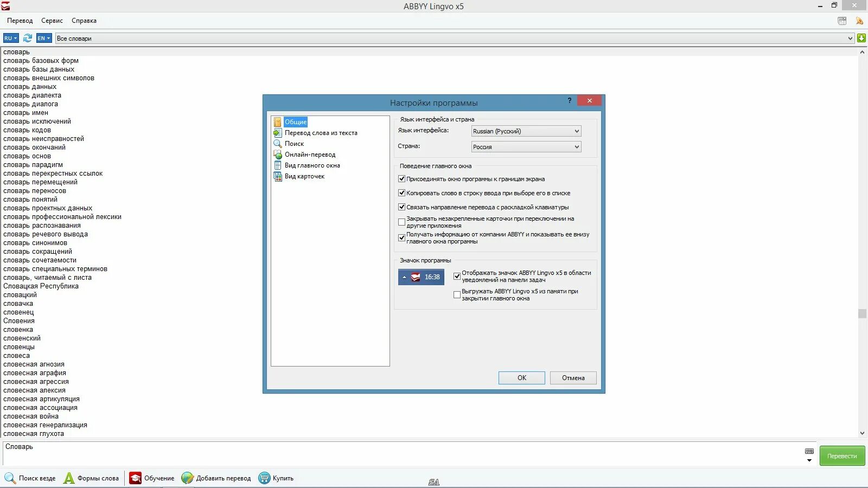The height and width of the screenshot is (488, 868).
Task: Select 'словесная глухота' in the word list
Action: coord(34,434)
